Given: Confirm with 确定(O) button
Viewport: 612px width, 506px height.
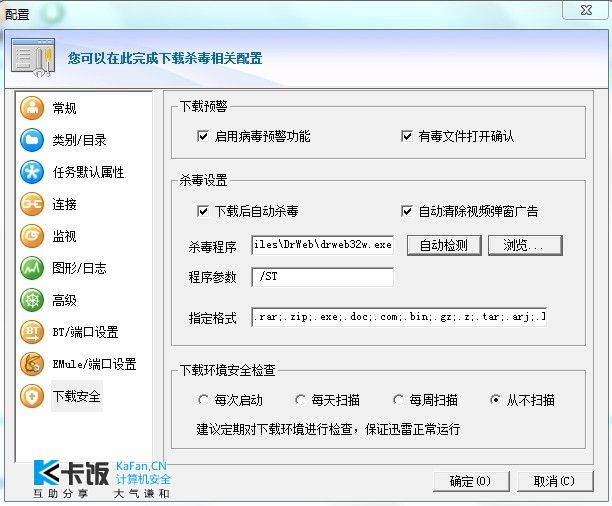Looking at the screenshot, I should 471,481.
